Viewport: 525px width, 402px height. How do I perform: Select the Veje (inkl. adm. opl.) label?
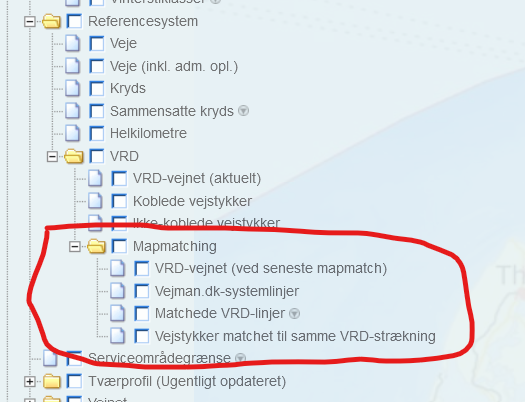coord(174,66)
